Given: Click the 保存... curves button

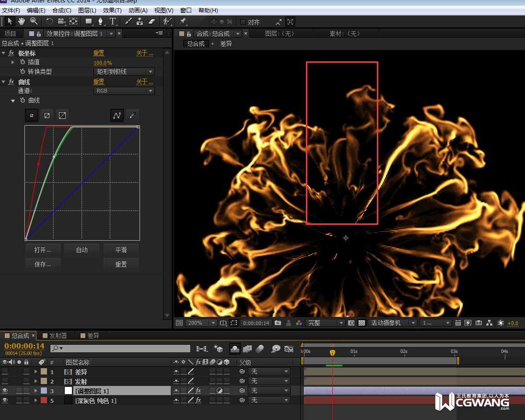Looking at the screenshot, I should point(43,264).
